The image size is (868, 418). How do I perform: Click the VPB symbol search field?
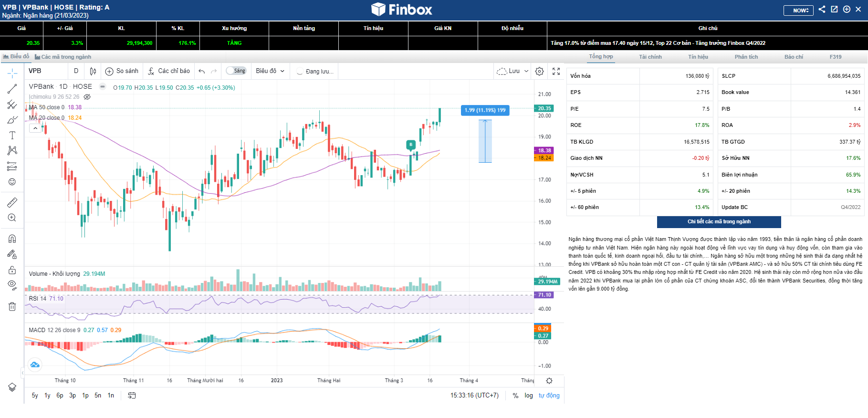click(45, 71)
